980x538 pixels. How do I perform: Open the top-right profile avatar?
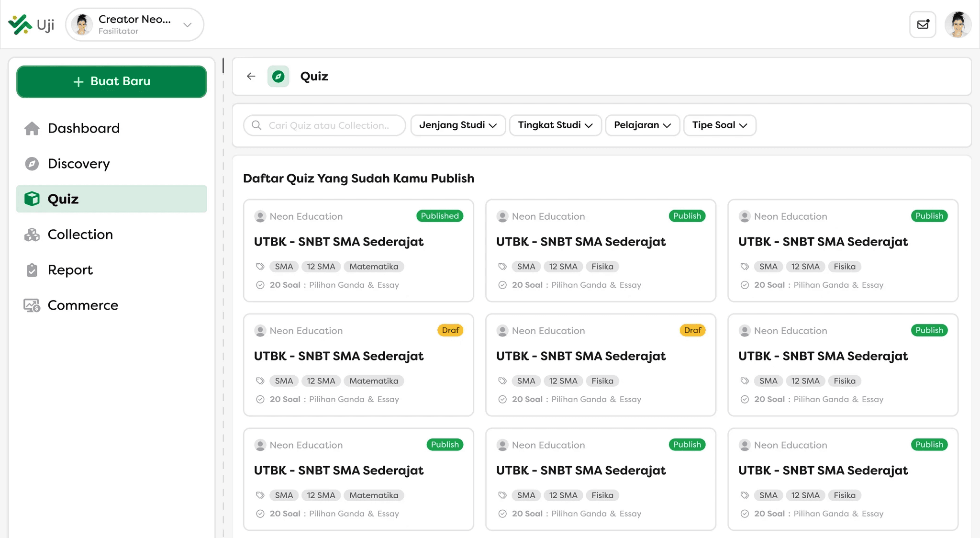(958, 24)
